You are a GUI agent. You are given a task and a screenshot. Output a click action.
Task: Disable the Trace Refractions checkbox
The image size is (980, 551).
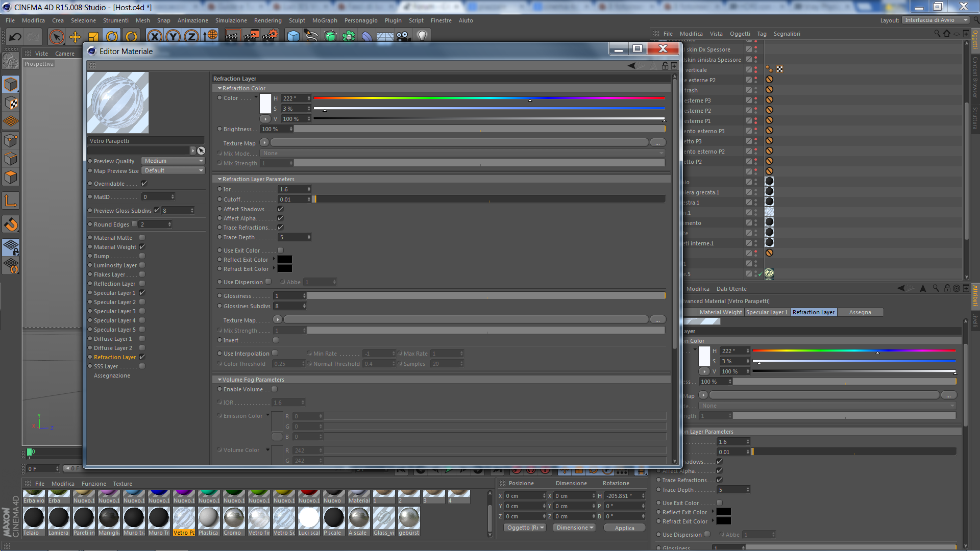coord(280,228)
